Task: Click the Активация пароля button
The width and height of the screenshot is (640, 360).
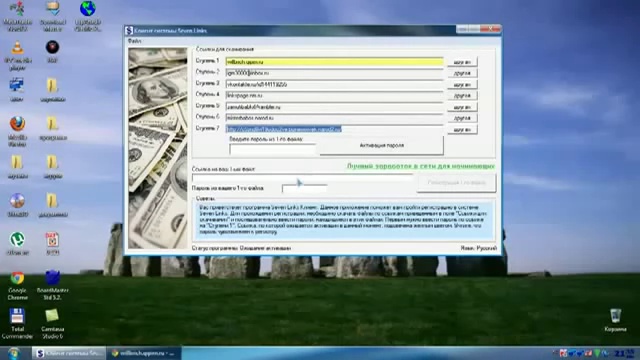Action: coord(381,145)
